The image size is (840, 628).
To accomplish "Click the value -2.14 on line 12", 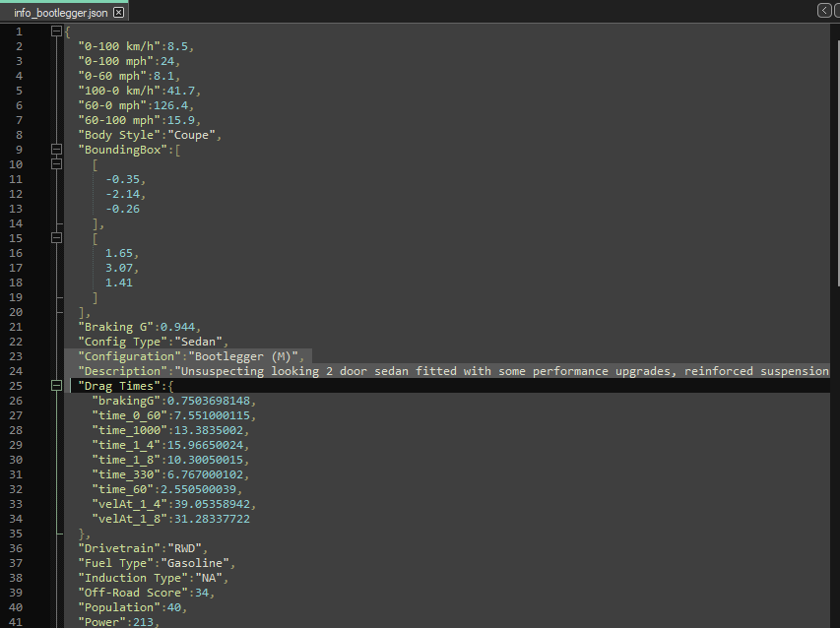I will click(x=123, y=194).
